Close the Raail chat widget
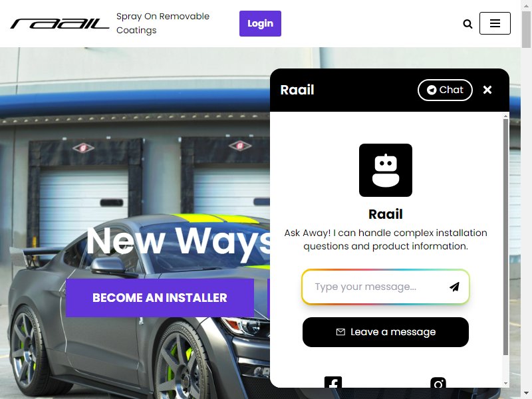Viewport: 532px width, 399px height. 487,90
